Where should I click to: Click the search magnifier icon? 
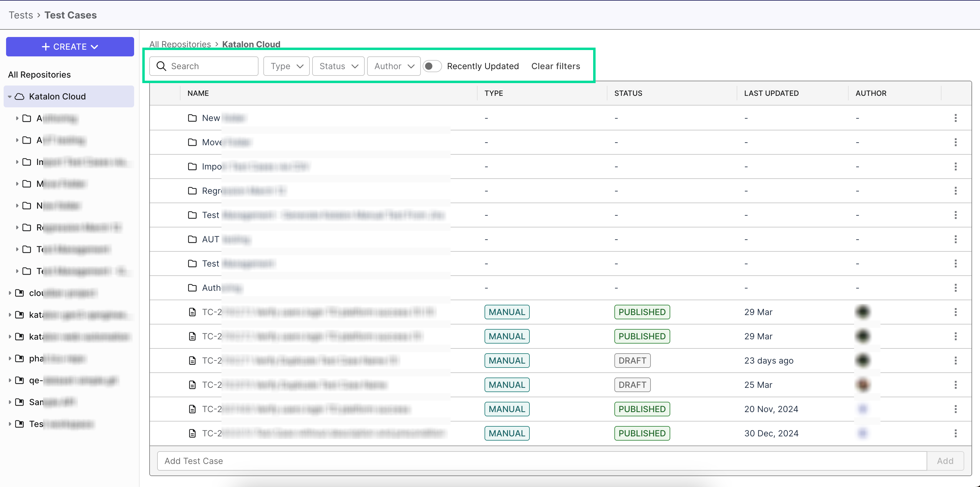pyautogui.click(x=161, y=66)
